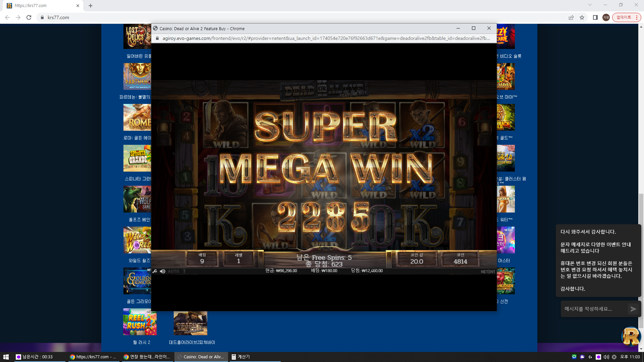Open Rome: The Golden Age thumbnail
The image size is (644, 362).
coord(137,117)
